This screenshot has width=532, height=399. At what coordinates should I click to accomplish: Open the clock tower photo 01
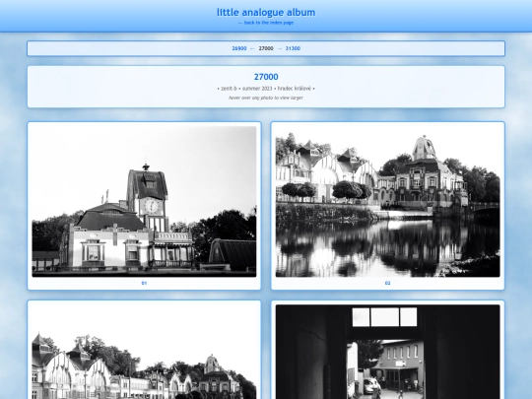coord(144,202)
